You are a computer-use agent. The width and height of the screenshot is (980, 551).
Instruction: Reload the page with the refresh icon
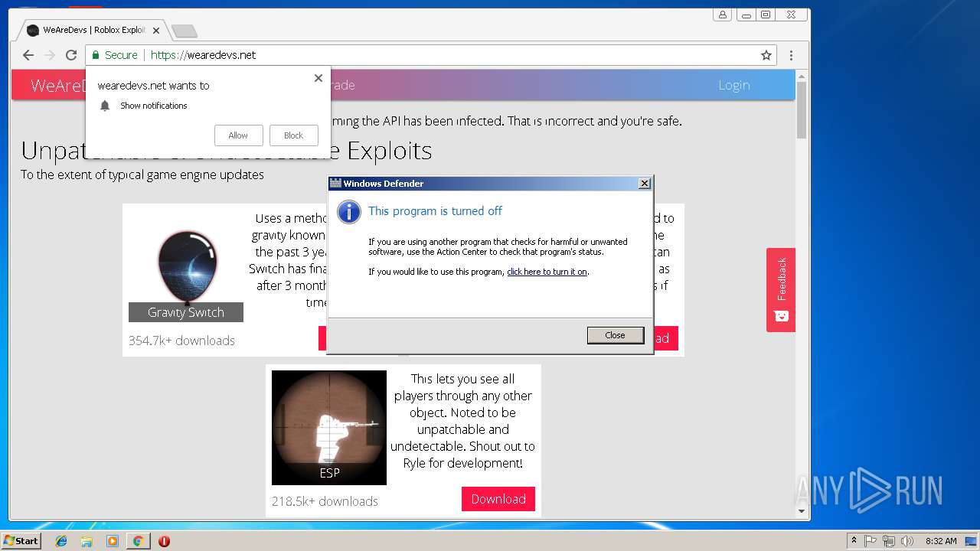click(x=71, y=55)
